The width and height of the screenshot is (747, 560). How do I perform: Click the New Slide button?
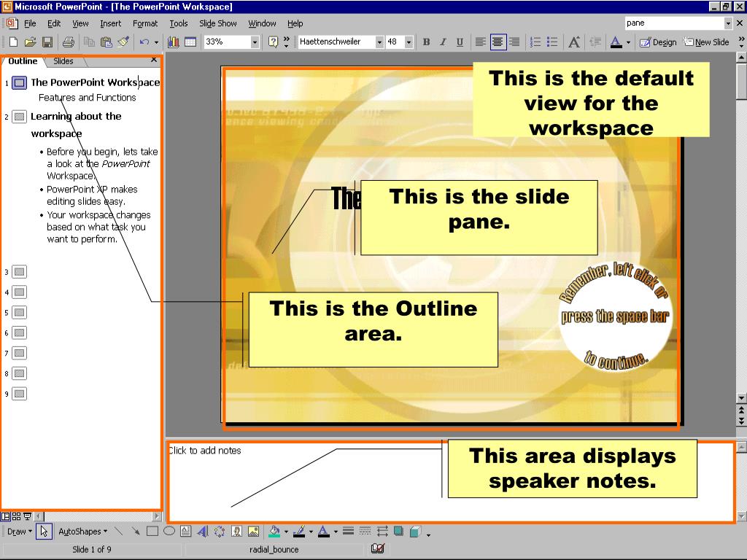(706, 42)
